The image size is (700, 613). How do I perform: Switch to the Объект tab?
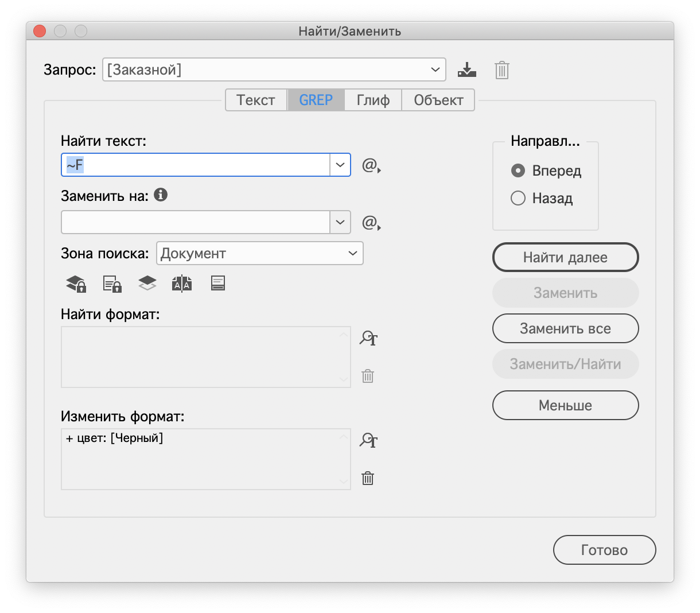[x=438, y=100]
